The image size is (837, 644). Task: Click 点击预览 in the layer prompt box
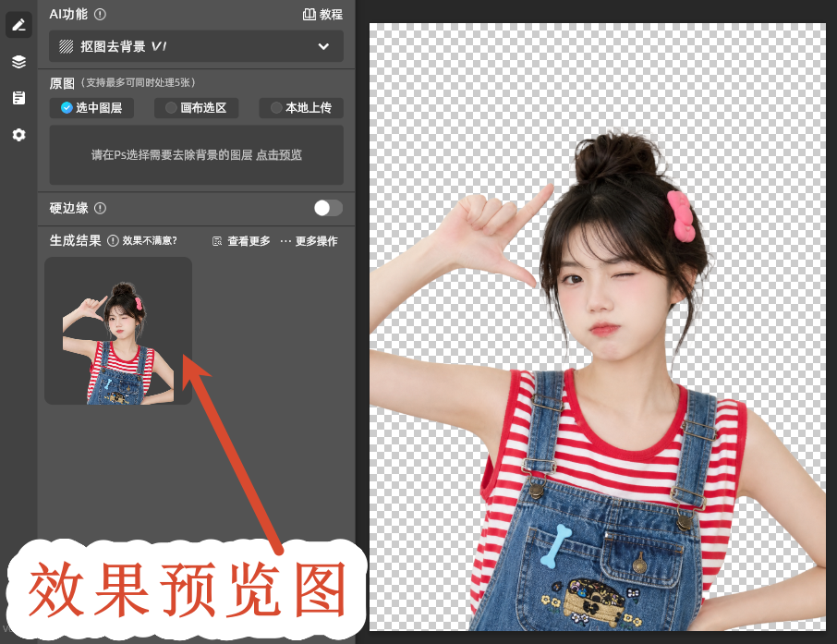[x=279, y=155]
